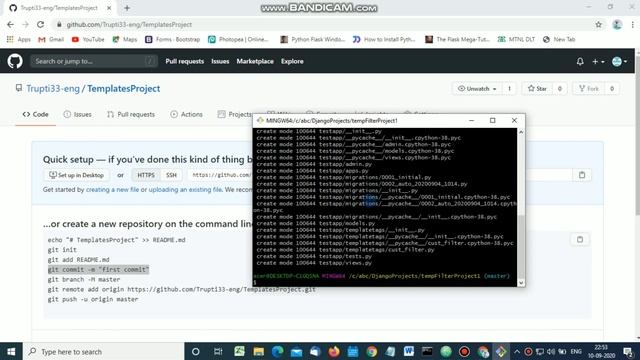Switch to the Code tab

click(36, 114)
